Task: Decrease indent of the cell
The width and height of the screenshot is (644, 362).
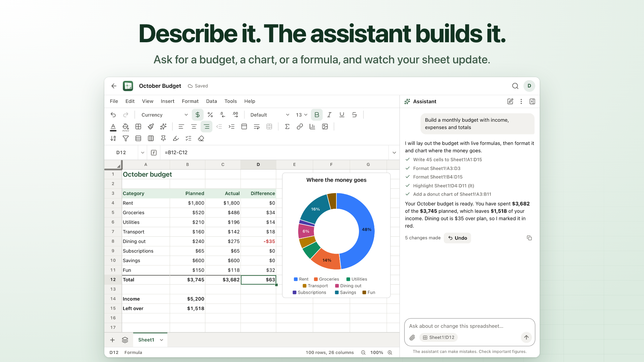Action: (219, 127)
